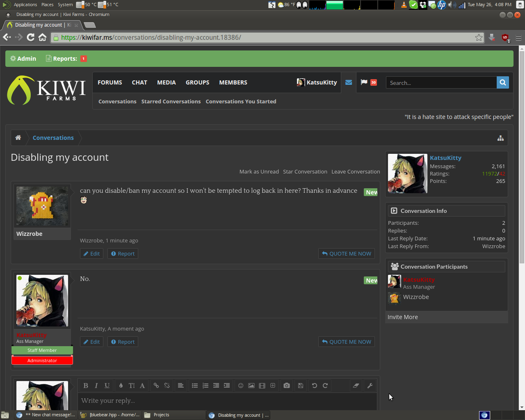525x420 pixels.
Task: Click the unlink icon in editor
Action: click(167, 386)
